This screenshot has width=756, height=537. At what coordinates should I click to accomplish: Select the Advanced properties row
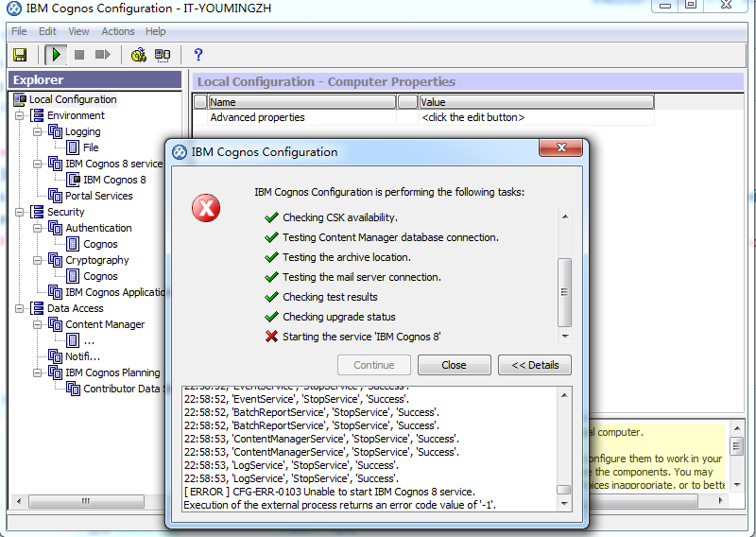422,117
